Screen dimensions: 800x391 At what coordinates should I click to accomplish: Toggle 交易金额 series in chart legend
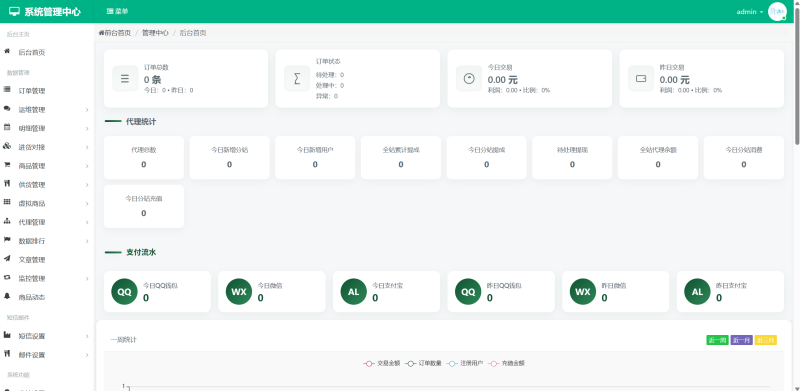(x=382, y=363)
